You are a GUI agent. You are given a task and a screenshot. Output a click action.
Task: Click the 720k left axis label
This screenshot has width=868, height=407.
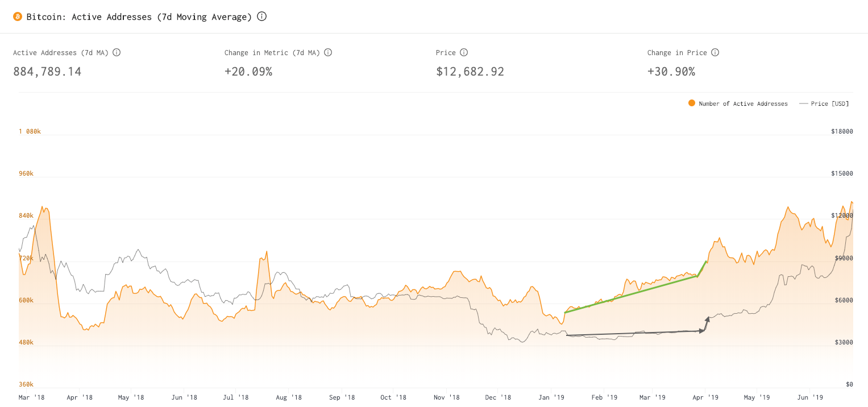26,258
